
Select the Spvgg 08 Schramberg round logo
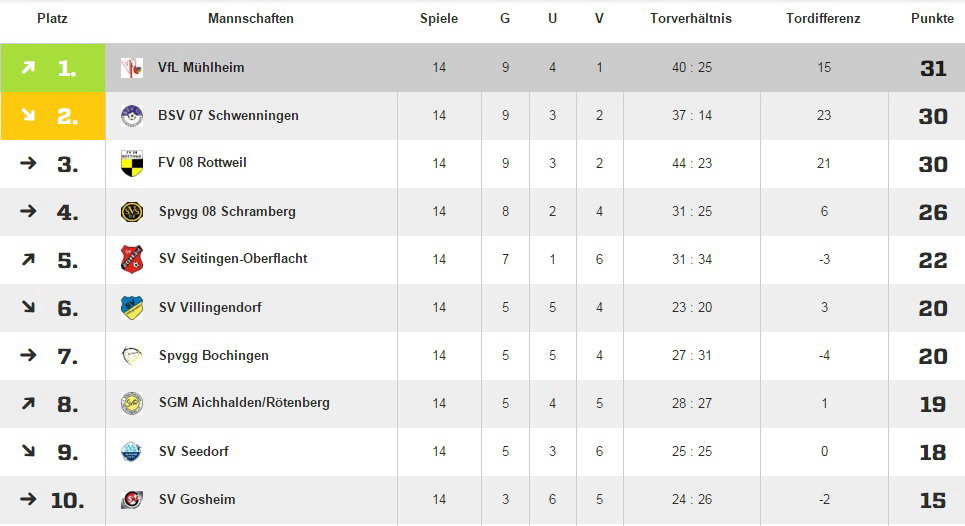tap(132, 212)
